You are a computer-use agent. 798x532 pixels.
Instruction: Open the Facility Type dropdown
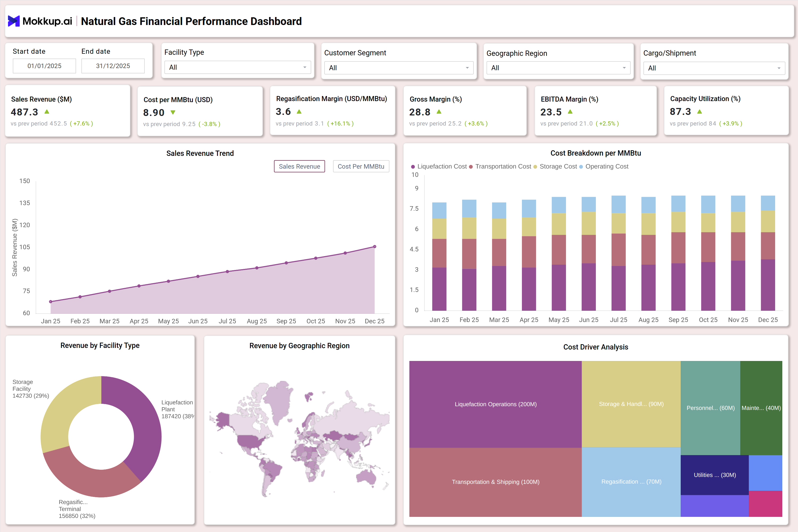click(x=238, y=67)
